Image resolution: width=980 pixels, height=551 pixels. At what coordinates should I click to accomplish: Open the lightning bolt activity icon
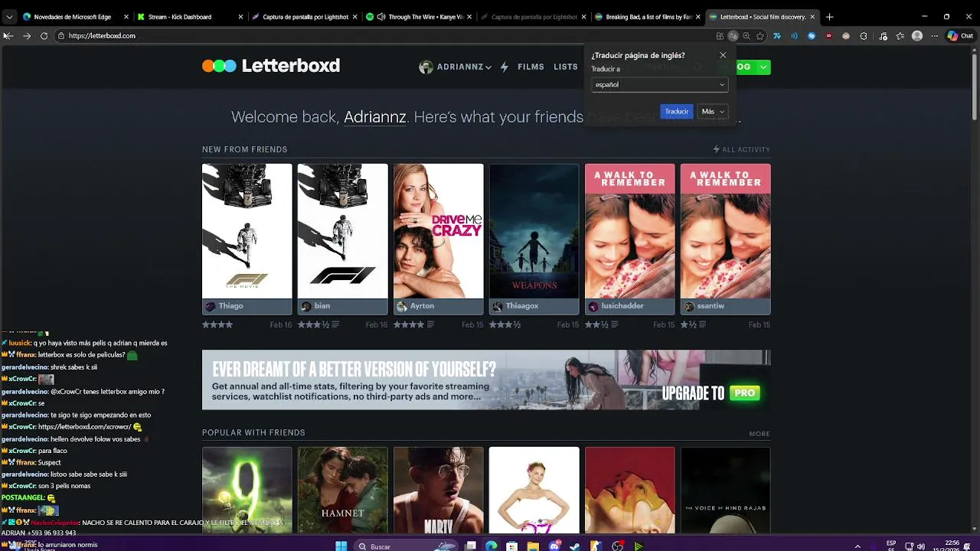504,67
